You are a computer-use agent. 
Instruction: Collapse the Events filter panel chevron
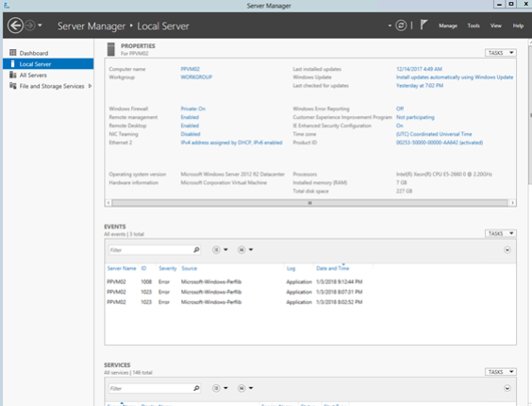coord(507,250)
